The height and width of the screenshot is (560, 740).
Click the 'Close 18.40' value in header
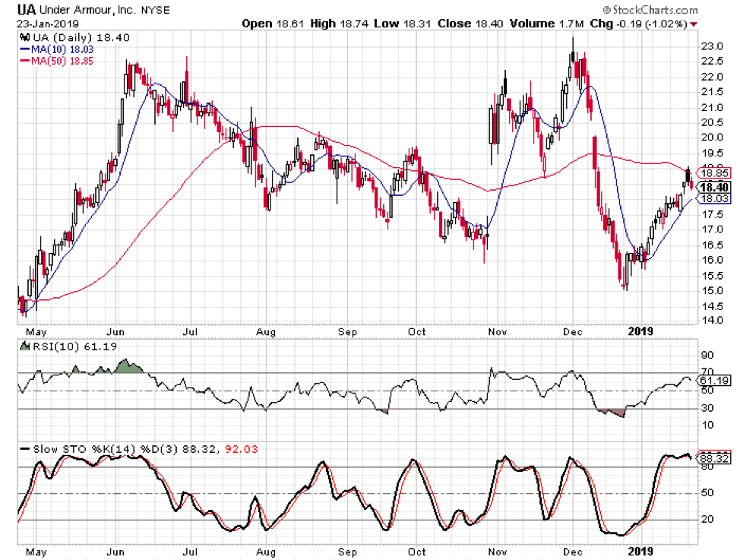pyautogui.click(x=470, y=24)
